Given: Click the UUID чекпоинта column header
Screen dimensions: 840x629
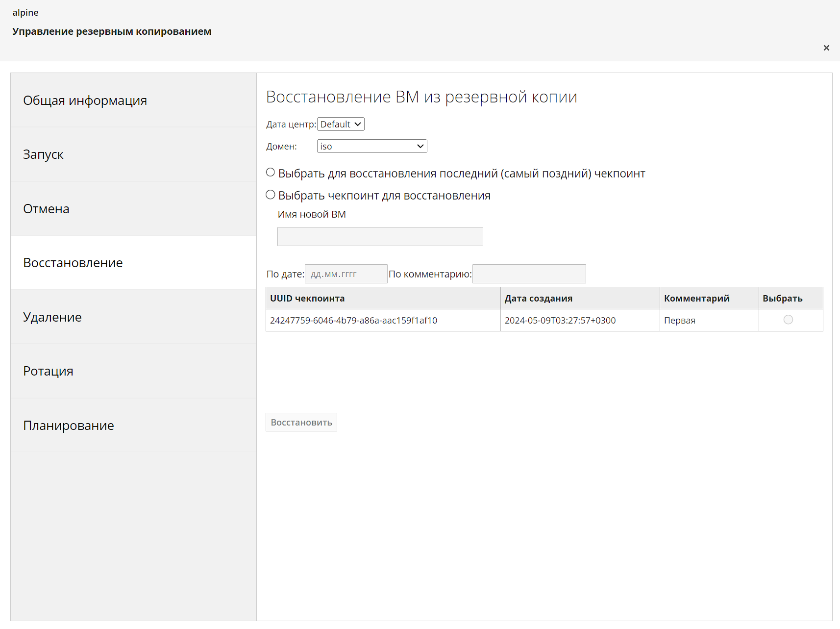Looking at the screenshot, I should click(x=307, y=299).
